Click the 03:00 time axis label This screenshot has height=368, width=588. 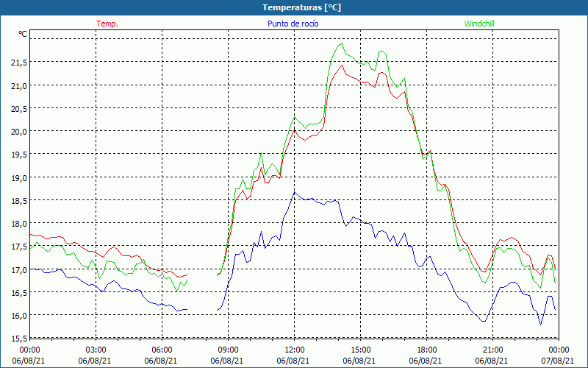[96, 350]
